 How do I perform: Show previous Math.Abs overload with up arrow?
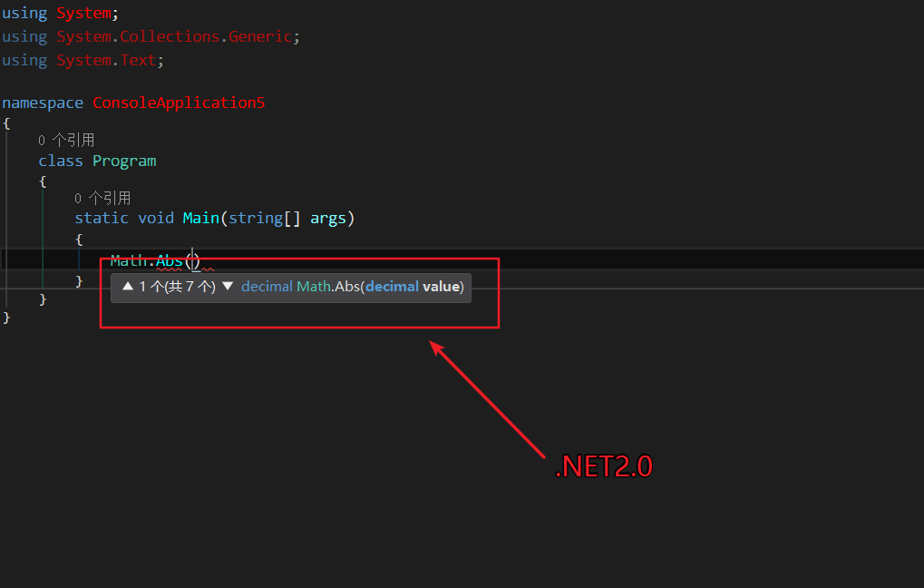pos(127,287)
